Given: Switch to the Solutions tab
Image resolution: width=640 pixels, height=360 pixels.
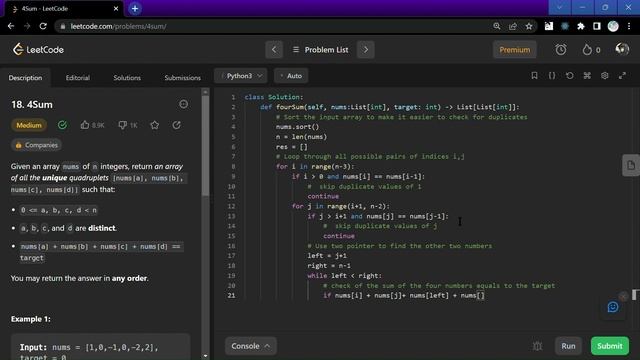Looking at the screenshot, I should click(x=127, y=78).
